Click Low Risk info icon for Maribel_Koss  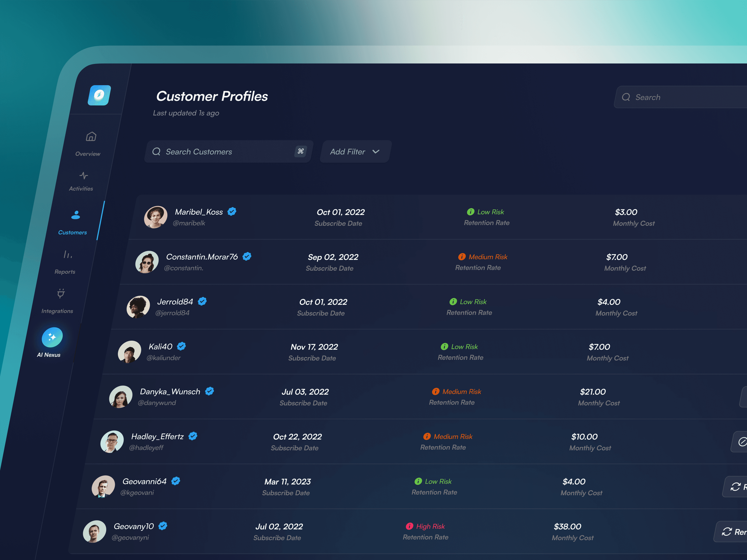(470, 212)
